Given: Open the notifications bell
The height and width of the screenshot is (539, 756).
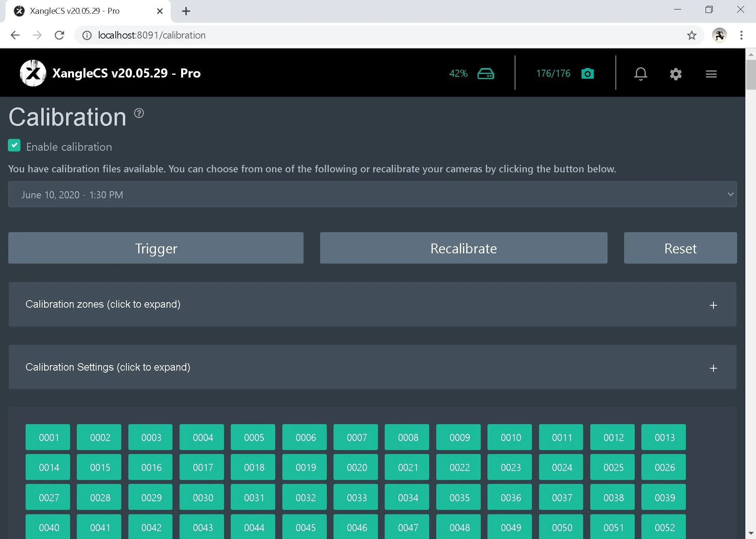Looking at the screenshot, I should click(x=640, y=74).
